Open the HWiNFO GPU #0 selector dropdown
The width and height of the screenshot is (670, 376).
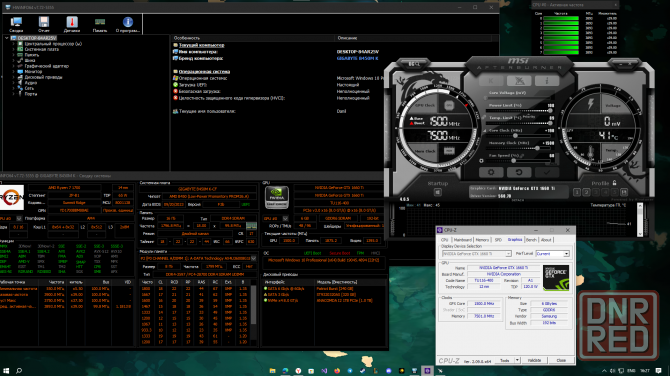pos(285,218)
